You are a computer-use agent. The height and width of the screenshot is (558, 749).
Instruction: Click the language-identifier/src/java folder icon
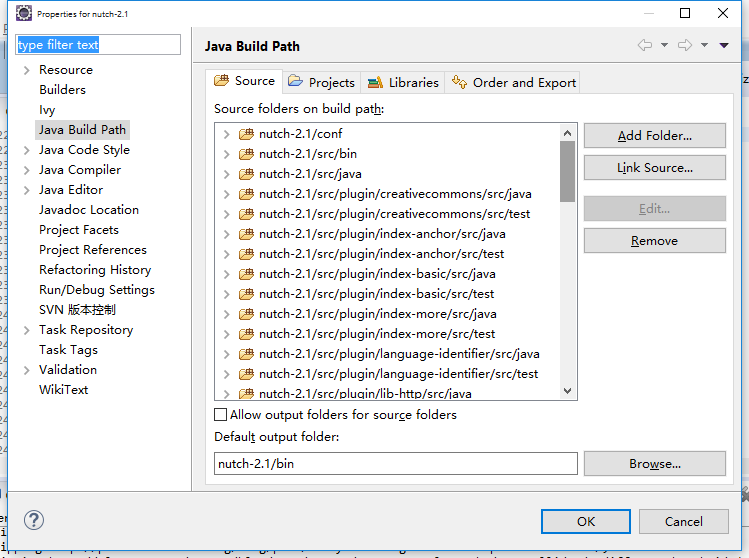click(x=246, y=354)
